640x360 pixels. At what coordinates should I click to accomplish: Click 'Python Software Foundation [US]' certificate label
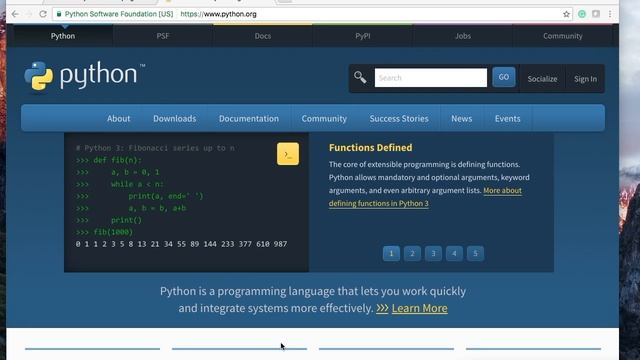(119, 14)
